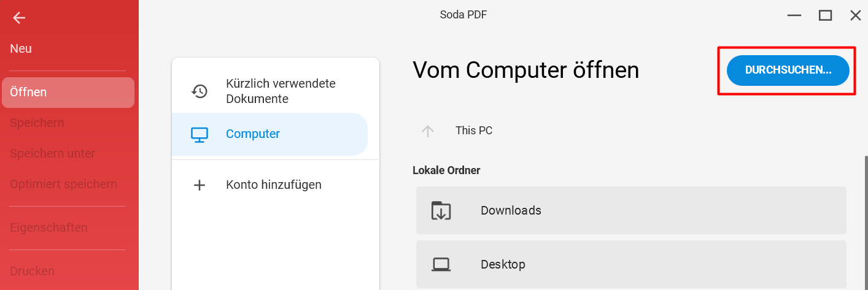
Task: Click the Desktop laptop icon
Action: point(441,265)
